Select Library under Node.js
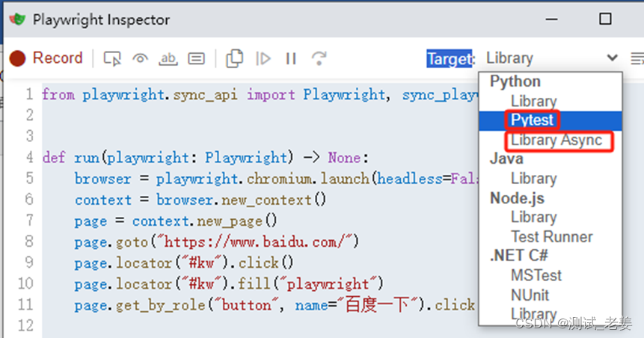644x338 pixels. pos(533,217)
